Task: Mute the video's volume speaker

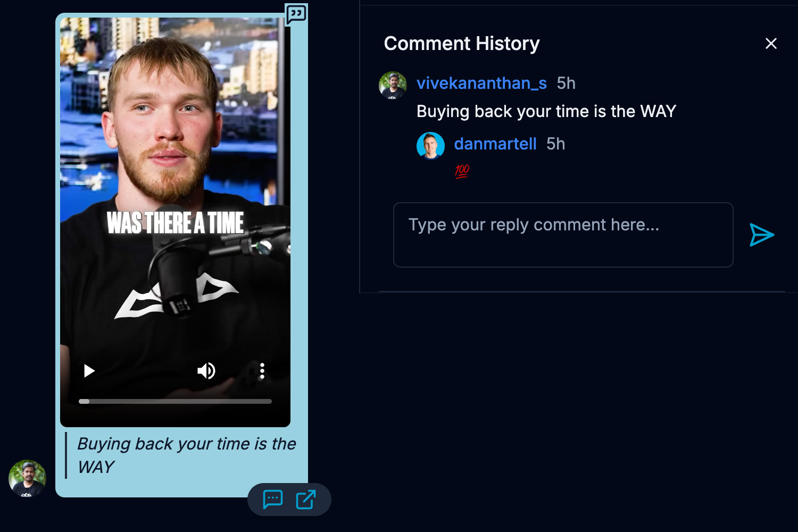Action: (206, 371)
